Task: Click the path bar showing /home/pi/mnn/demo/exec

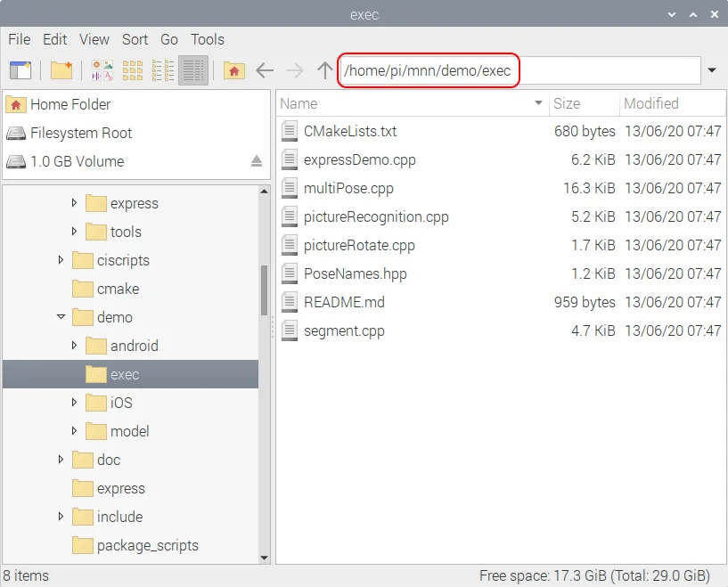Action: pyautogui.click(x=519, y=70)
